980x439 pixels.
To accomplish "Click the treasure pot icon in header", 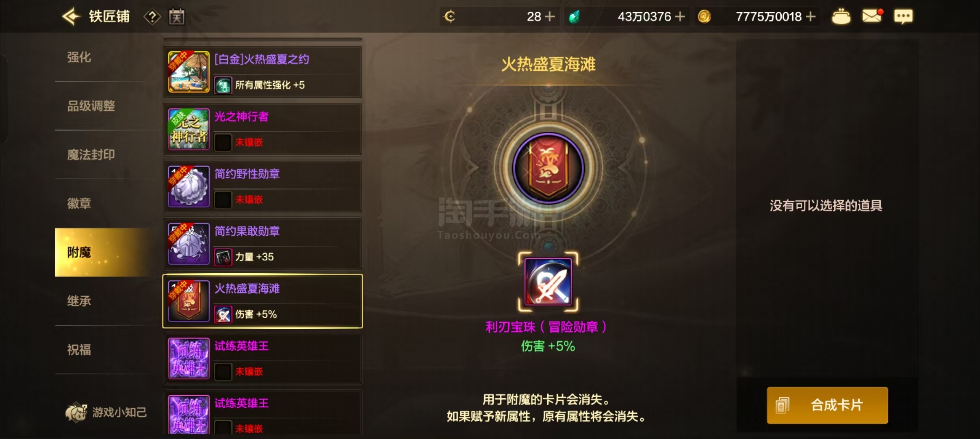I will point(841,17).
